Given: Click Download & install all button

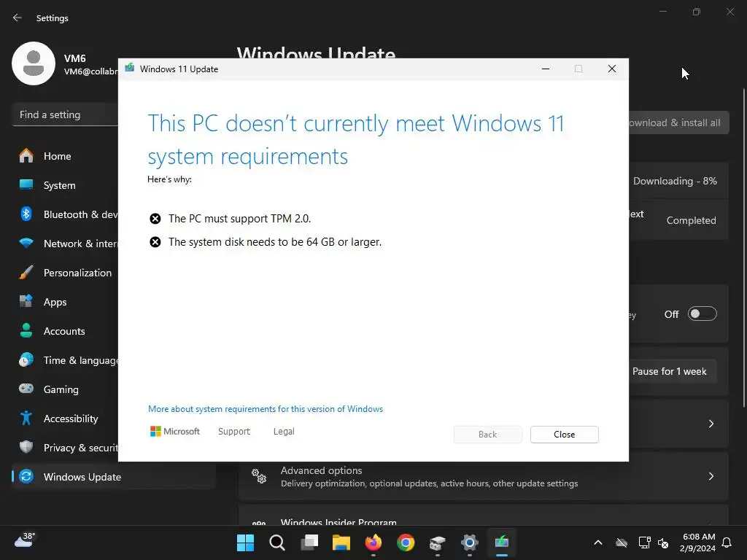Looking at the screenshot, I should click(x=679, y=122).
